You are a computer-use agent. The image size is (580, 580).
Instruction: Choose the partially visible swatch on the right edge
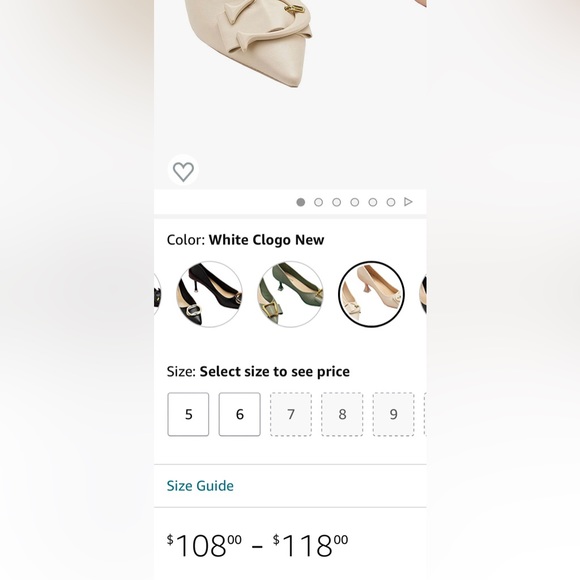tap(423, 294)
